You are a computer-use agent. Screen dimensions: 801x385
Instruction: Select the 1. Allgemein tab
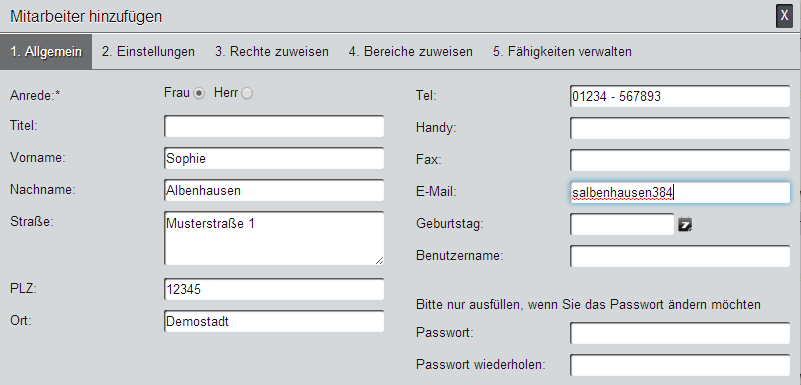point(46,52)
